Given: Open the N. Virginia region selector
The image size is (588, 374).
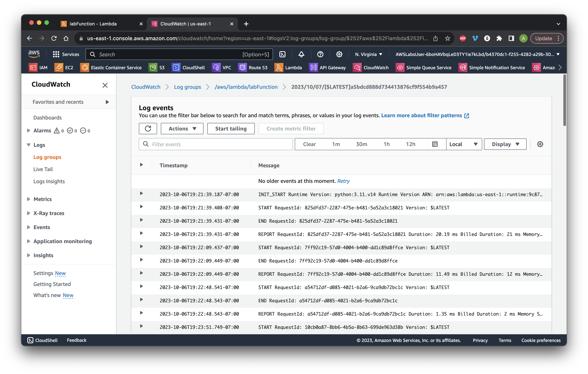Looking at the screenshot, I should click(x=369, y=54).
